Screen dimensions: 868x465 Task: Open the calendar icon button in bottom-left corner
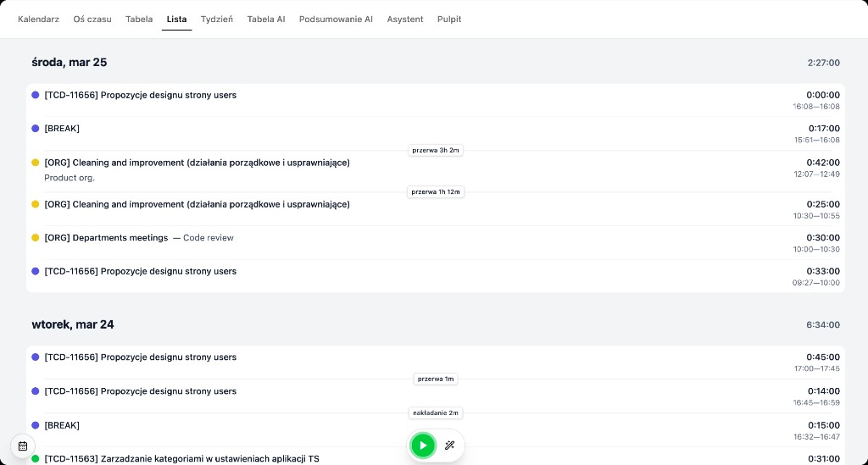pos(23,446)
